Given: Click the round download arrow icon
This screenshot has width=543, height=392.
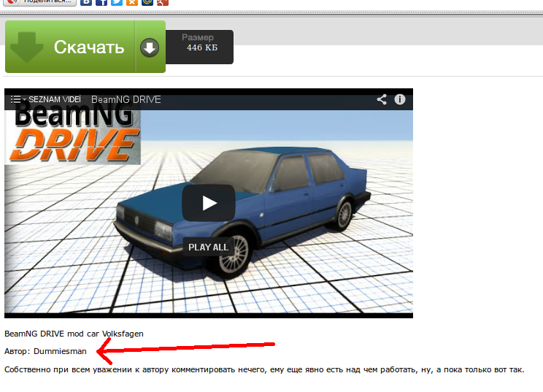Looking at the screenshot, I should (150, 47).
